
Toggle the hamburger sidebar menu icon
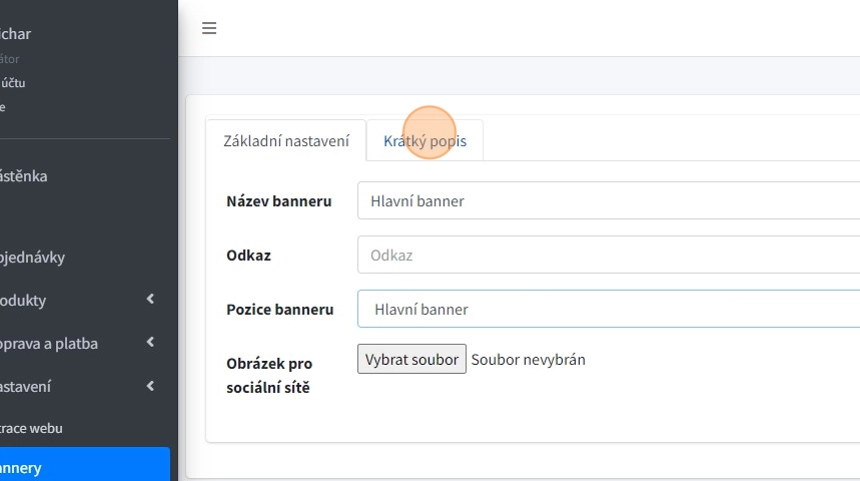[209, 28]
